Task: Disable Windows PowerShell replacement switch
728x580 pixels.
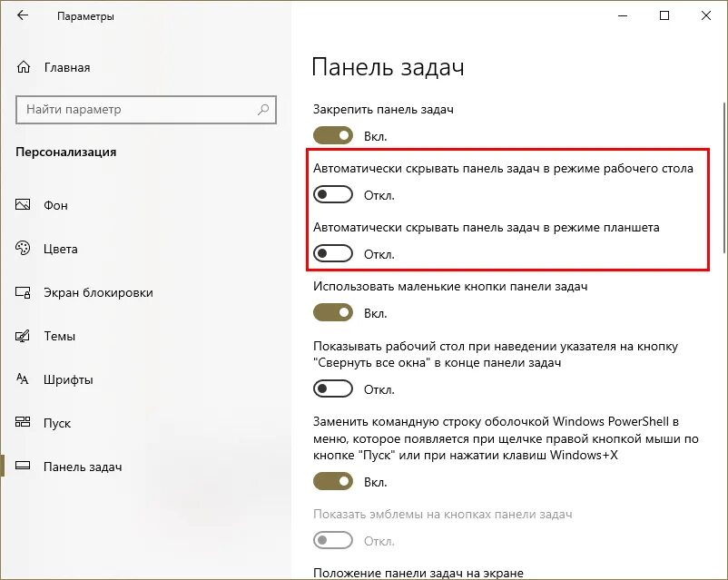Action: click(x=333, y=482)
